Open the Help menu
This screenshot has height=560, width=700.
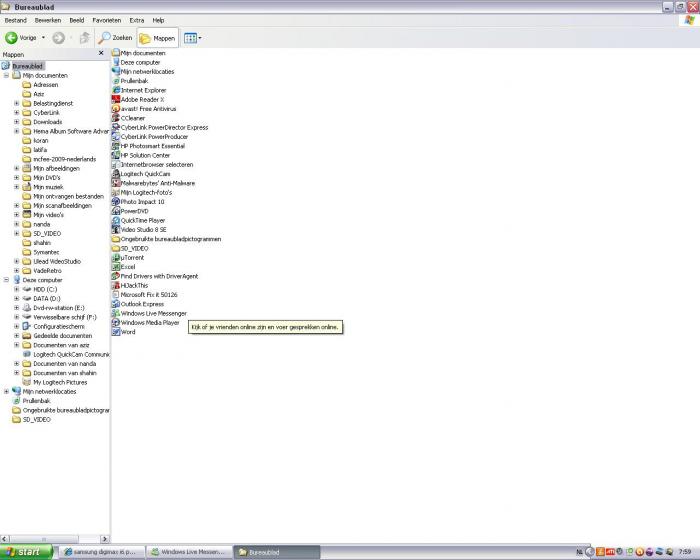click(158, 21)
